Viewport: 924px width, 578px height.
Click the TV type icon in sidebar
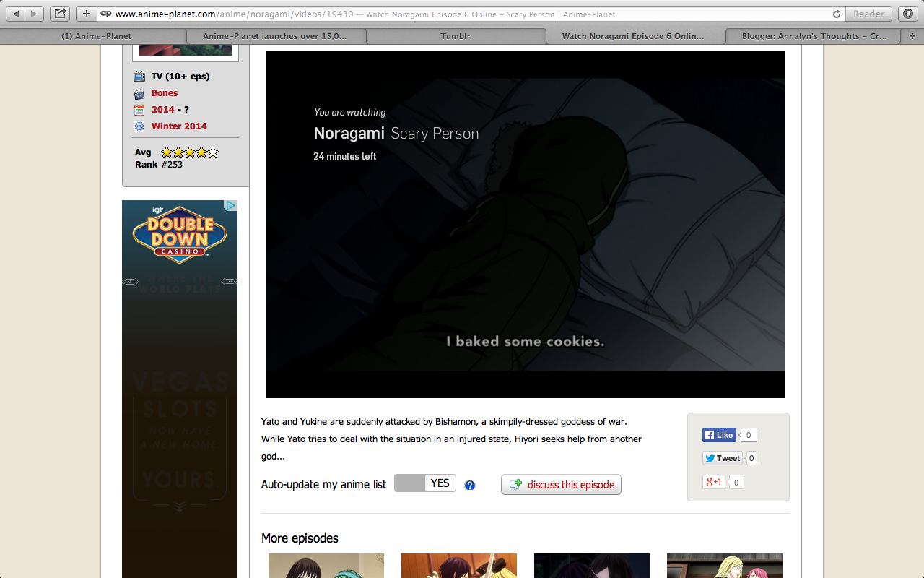[x=139, y=77]
